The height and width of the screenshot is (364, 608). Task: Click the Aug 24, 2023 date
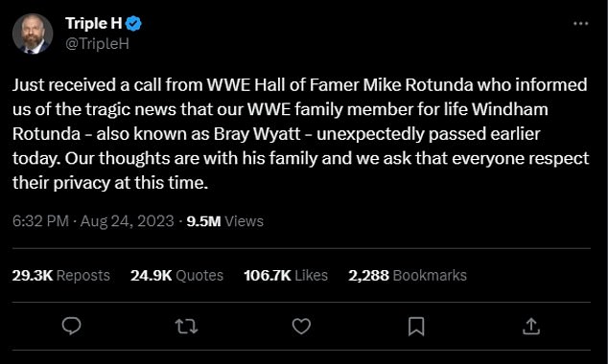click(x=127, y=221)
